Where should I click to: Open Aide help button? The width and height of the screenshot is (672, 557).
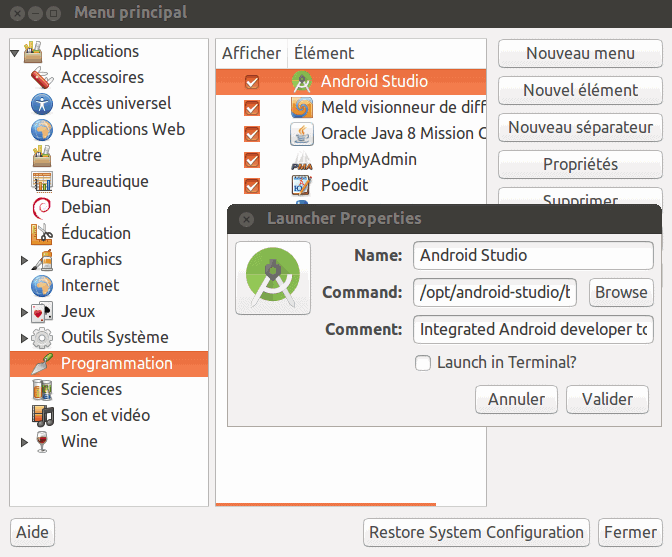tap(33, 533)
